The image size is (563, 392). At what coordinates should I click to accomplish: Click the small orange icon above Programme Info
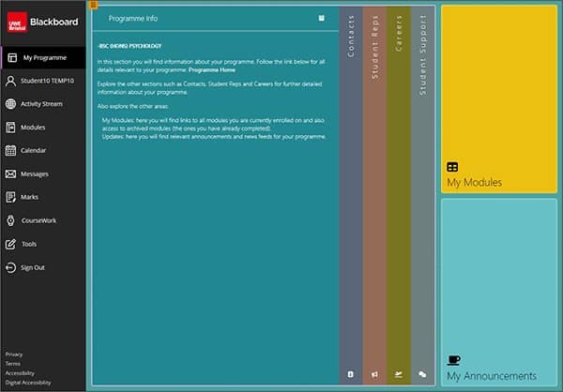point(93,5)
